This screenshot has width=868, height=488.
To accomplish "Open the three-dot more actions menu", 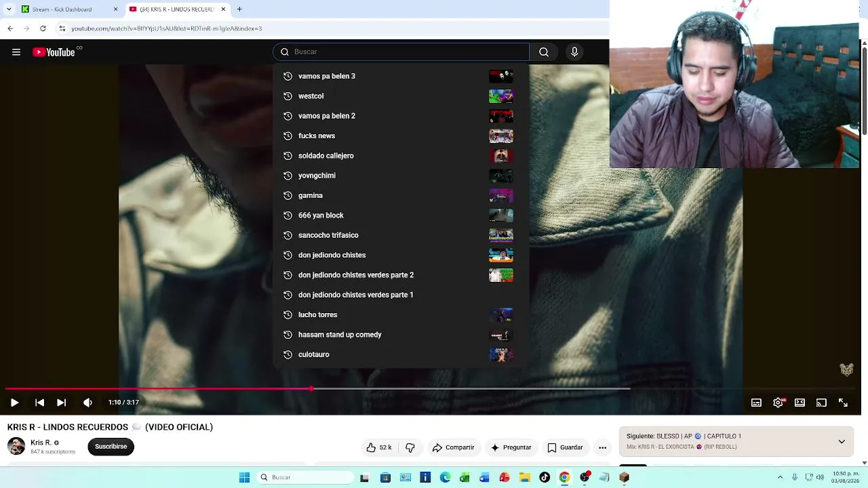I will click(602, 447).
